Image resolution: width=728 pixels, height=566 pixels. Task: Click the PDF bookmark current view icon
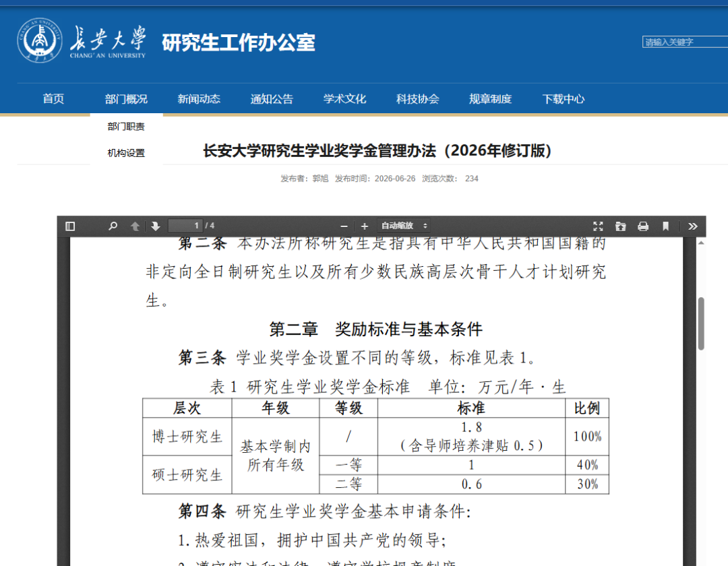click(x=665, y=226)
